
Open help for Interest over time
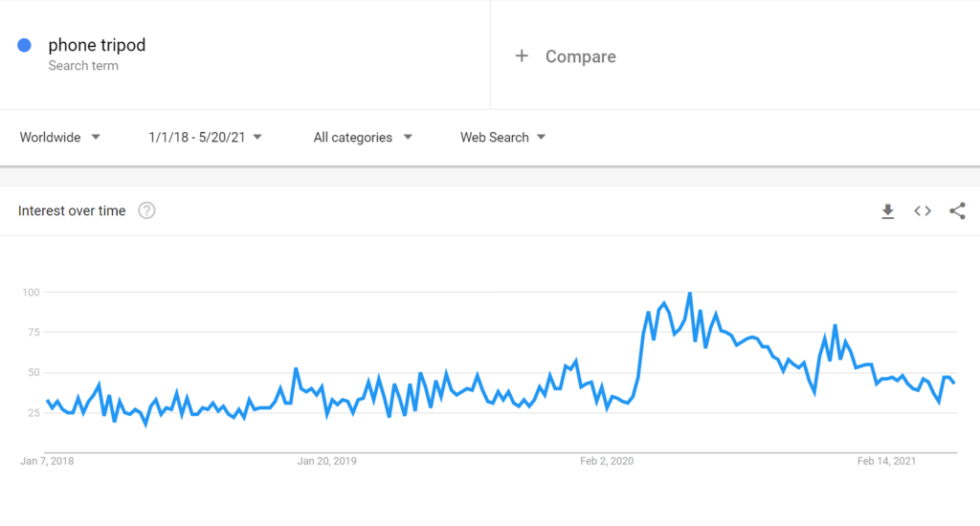coord(146,211)
